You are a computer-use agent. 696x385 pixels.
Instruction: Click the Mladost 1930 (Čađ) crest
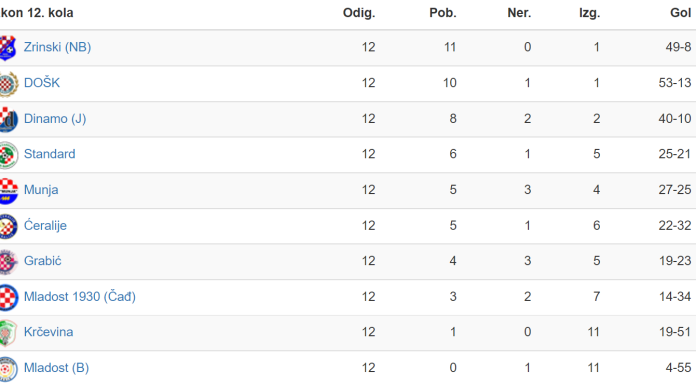point(8,297)
